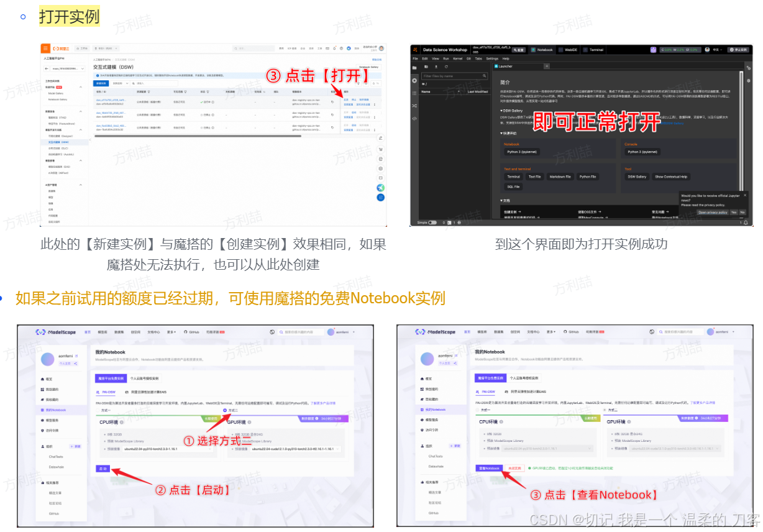
Task: Open the property inspector icon in JupyterLab right sidebar
Action: click(749, 67)
